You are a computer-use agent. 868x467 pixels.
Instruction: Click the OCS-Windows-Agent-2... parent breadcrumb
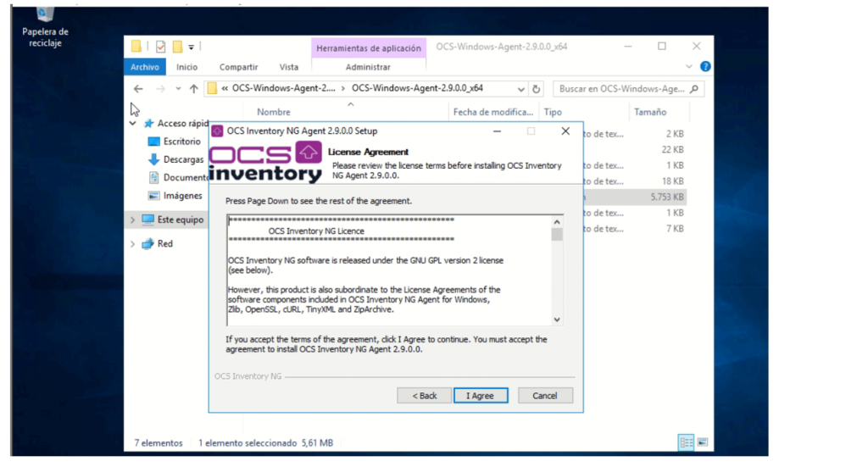click(x=283, y=88)
